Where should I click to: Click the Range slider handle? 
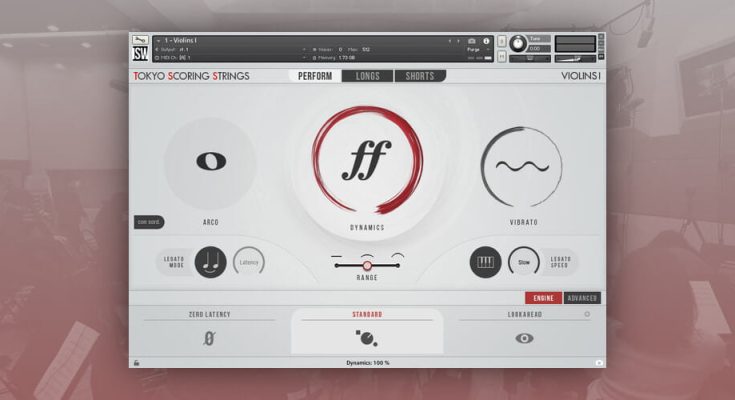point(367,265)
